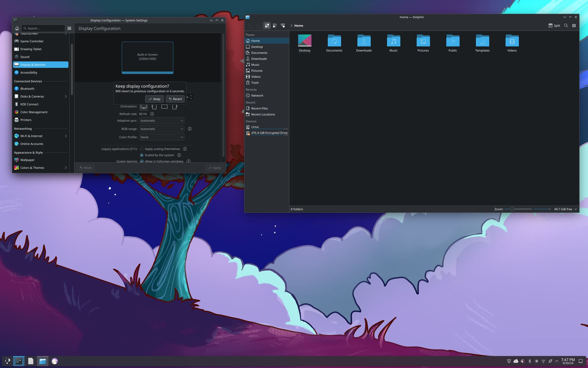Click the Apply button in Display Configuration

pyautogui.click(x=215, y=168)
